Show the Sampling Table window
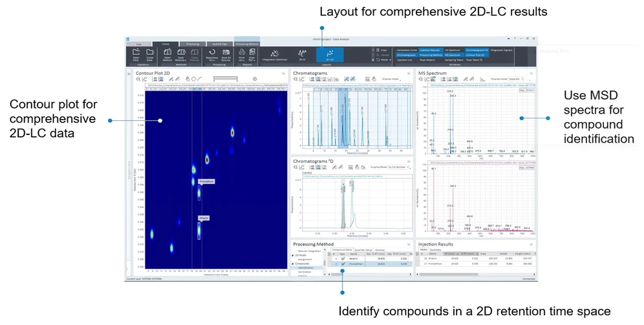This screenshot has width=644, height=325. (x=453, y=60)
